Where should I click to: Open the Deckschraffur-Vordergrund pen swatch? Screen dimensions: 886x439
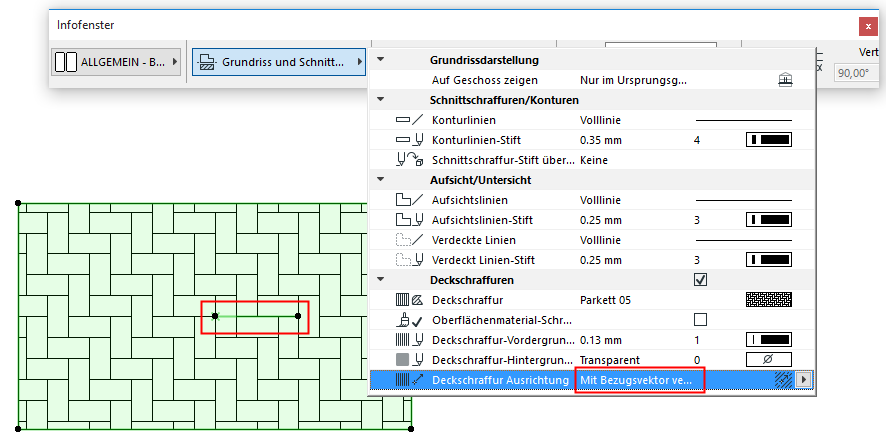pos(769,340)
